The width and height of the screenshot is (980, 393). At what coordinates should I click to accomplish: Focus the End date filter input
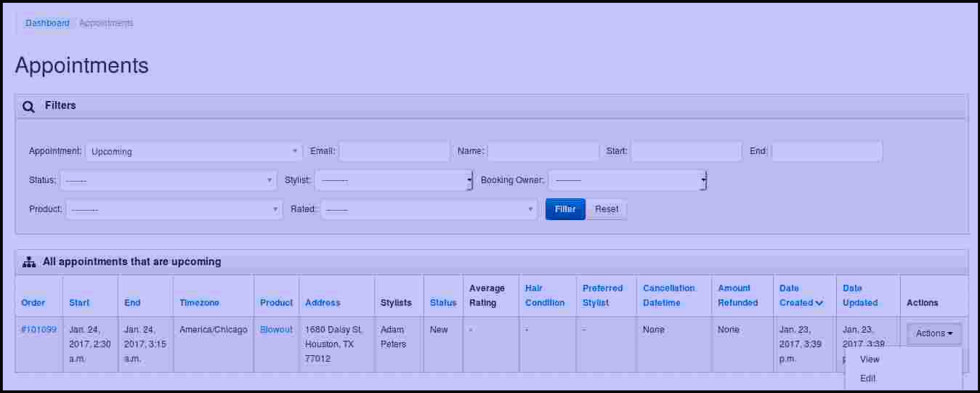pos(827,151)
